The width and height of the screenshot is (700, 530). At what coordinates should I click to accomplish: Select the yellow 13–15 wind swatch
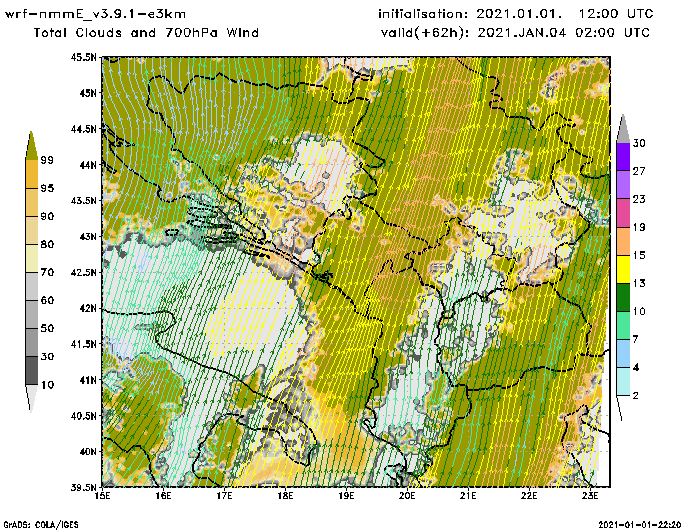(623, 269)
